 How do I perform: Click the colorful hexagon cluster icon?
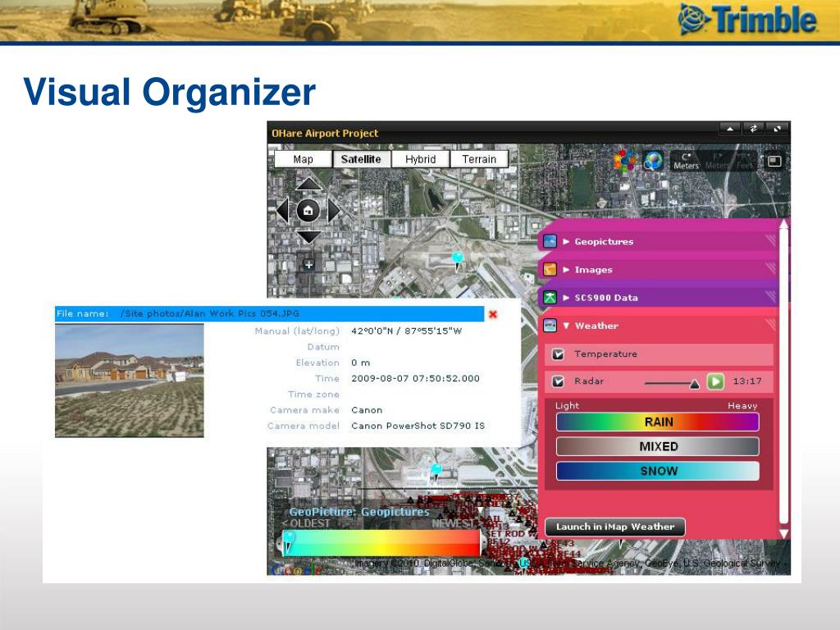pyautogui.click(x=625, y=161)
